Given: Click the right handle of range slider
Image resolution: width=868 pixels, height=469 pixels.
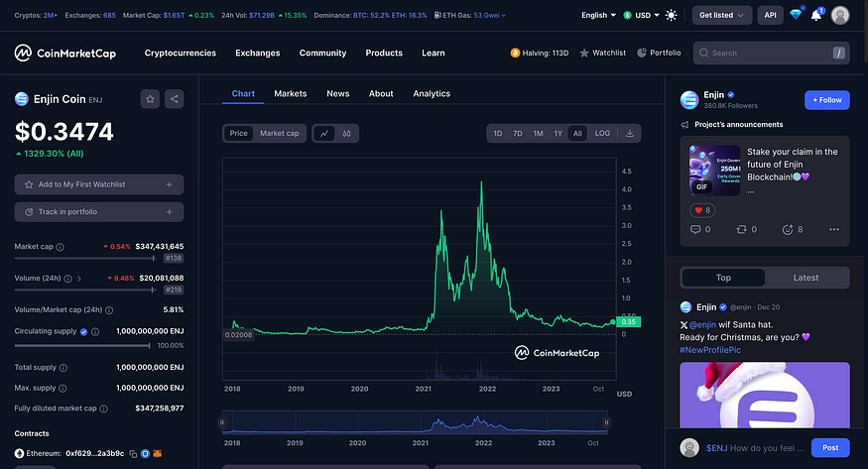Looking at the screenshot, I should click(x=606, y=422).
